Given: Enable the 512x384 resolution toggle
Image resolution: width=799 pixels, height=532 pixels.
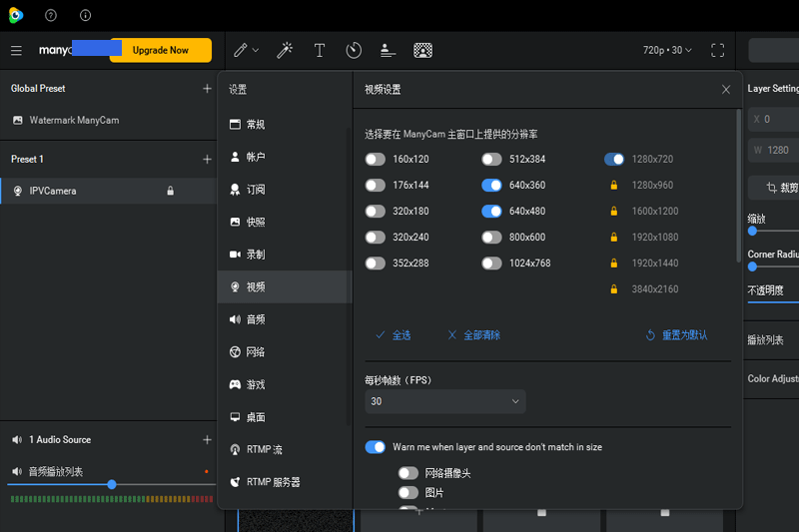Looking at the screenshot, I should coord(491,160).
